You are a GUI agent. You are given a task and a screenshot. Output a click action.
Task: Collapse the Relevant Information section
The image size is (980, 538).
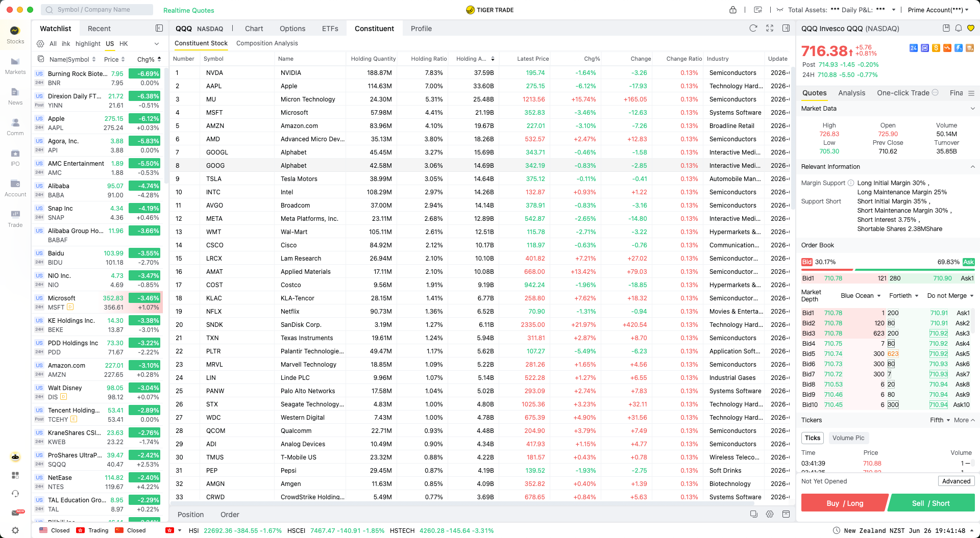[973, 167]
